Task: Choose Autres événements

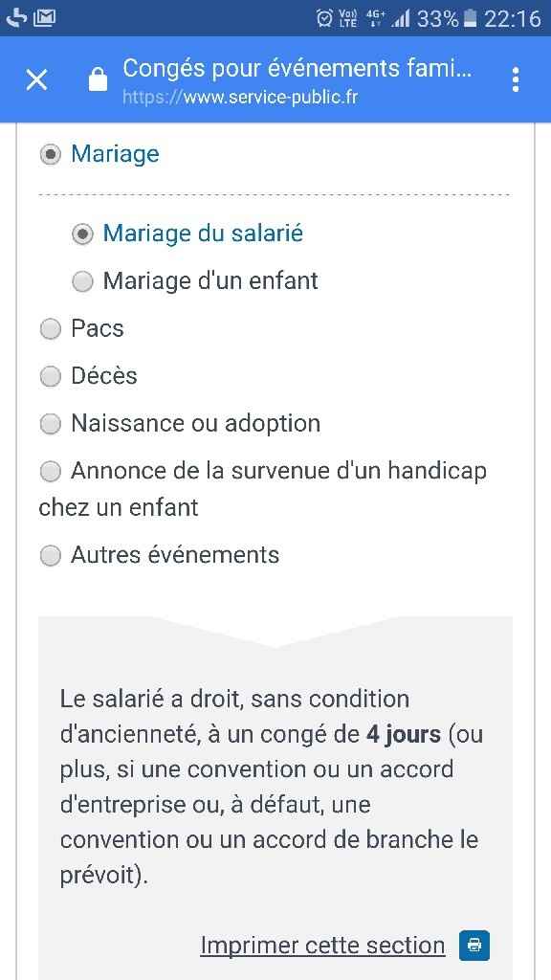Action: click(50, 554)
